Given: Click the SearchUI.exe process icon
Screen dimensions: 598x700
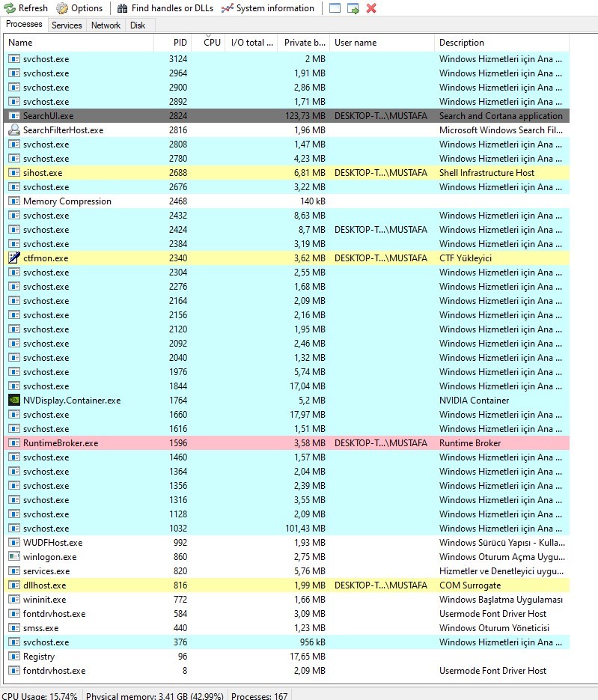Looking at the screenshot, I should (x=14, y=115).
